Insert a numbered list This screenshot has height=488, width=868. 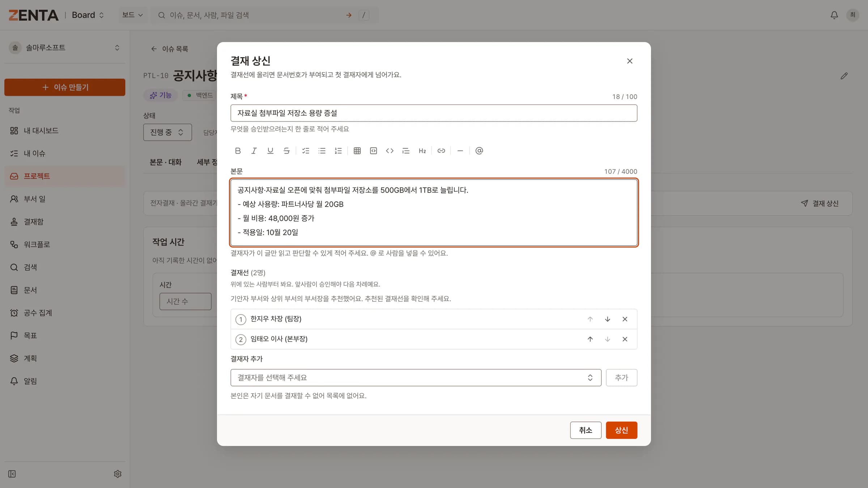click(338, 151)
